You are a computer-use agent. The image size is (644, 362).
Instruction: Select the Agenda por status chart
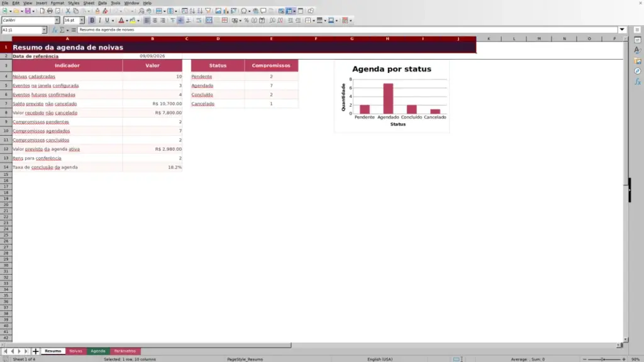point(392,97)
